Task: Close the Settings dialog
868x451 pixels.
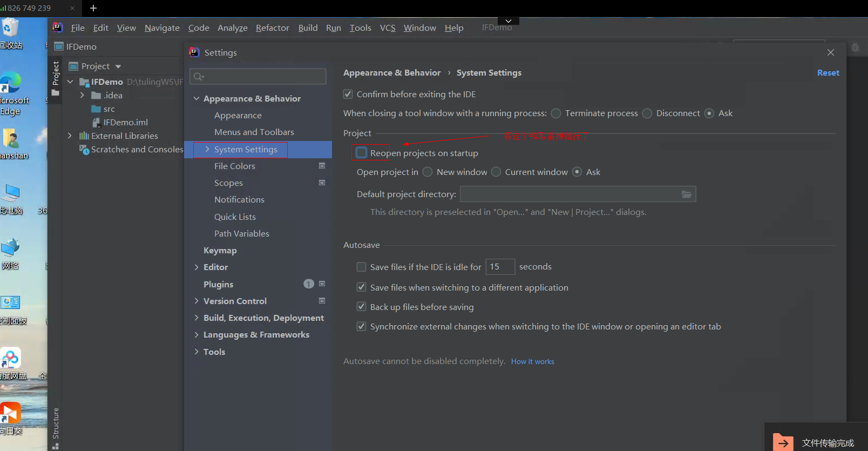Action: click(x=831, y=52)
